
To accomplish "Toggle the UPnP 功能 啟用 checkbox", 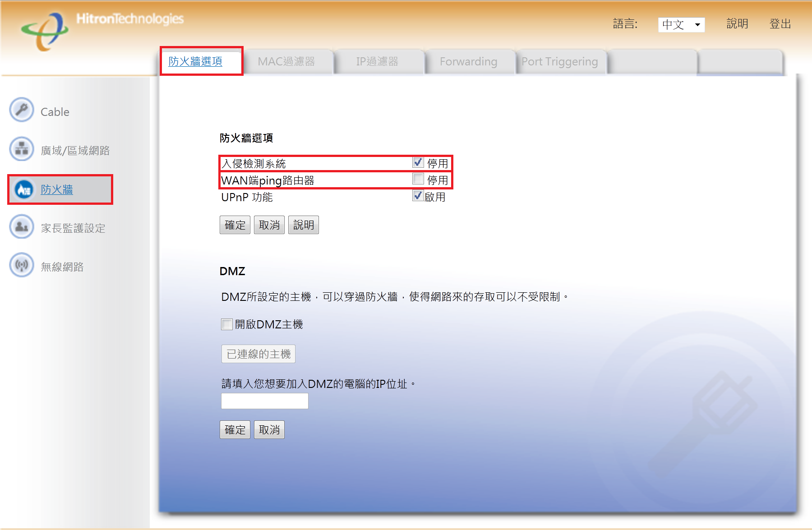I will [418, 196].
